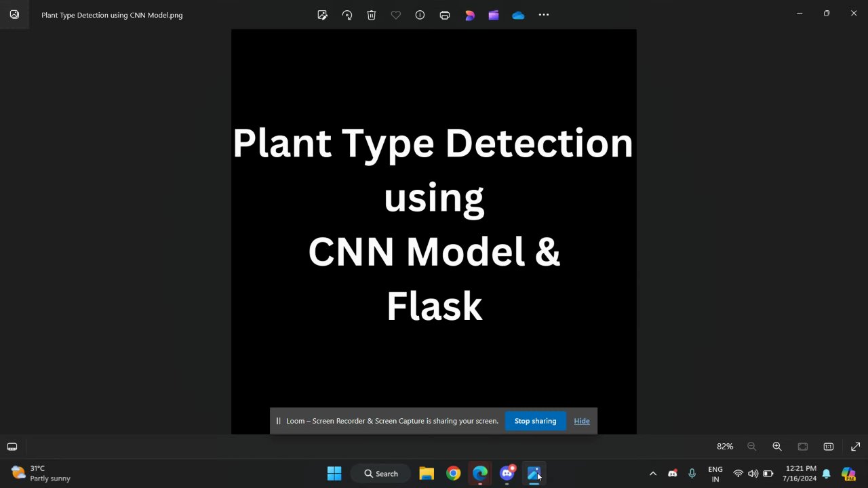Zoom out with the minus magnifier
This screenshot has height=488, width=868.
click(x=751, y=447)
